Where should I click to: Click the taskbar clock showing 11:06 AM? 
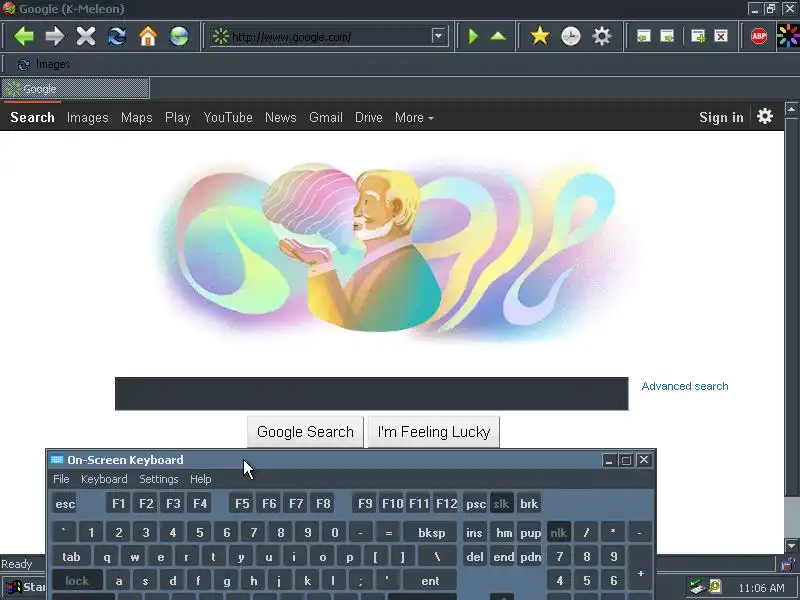[x=761, y=588]
